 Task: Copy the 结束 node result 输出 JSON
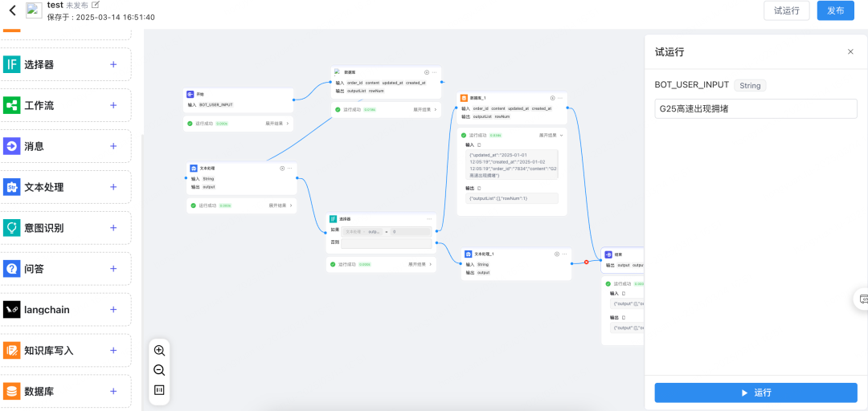tap(624, 318)
